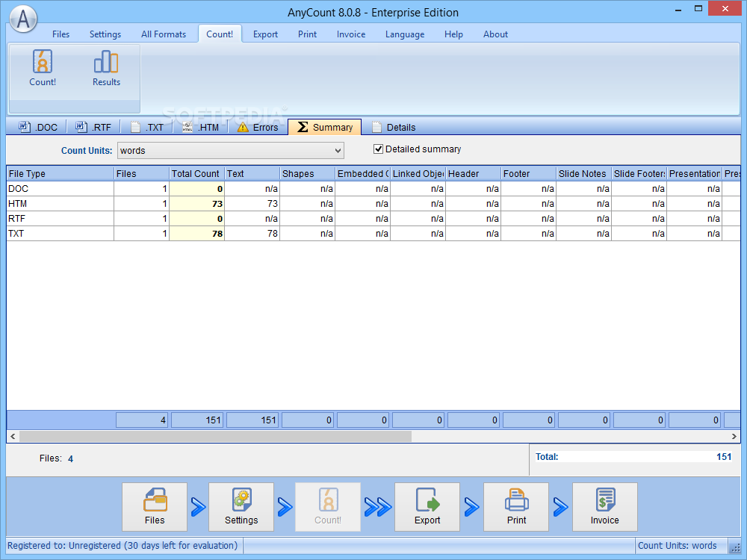This screenshot has width=747, height=560.
Task: Click the HTM total count 73
Action: tap(196, 203)
